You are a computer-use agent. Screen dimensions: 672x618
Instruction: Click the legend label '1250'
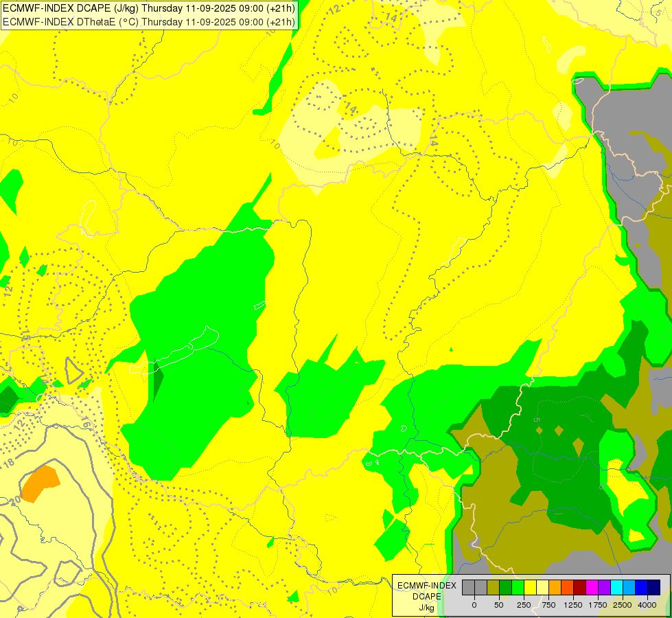573,605
